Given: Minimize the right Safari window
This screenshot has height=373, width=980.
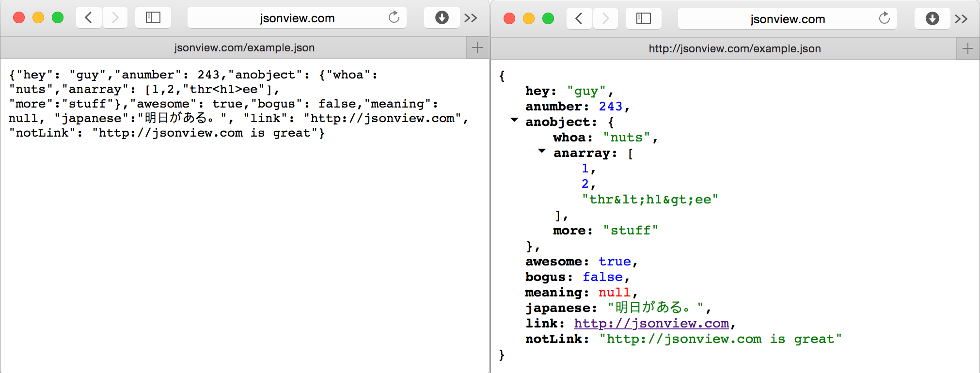Looking at the screenshot, I should (x=529, y=19).
